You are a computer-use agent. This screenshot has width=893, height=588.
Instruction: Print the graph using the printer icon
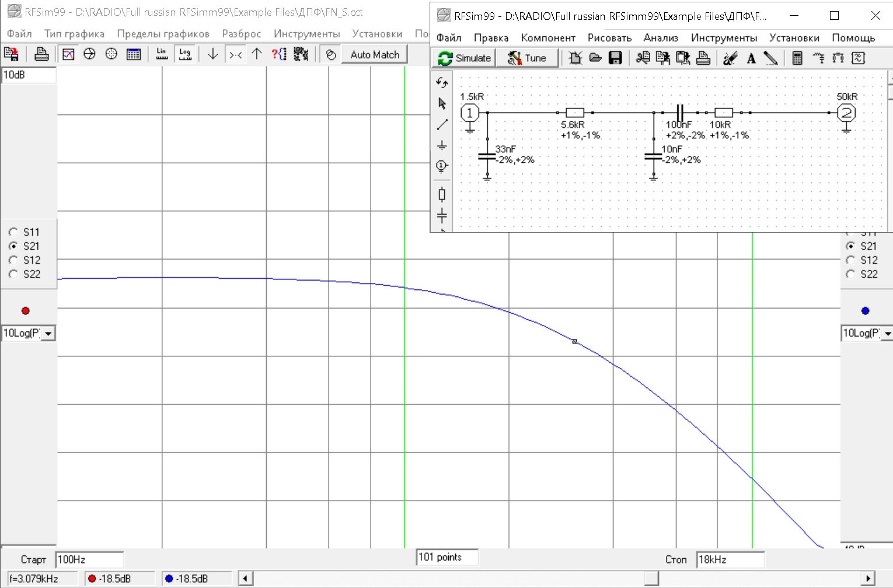[x=41, y=54]
